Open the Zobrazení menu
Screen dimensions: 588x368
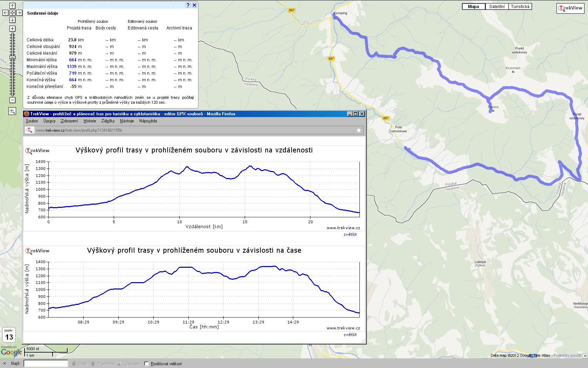click(69, 121)
